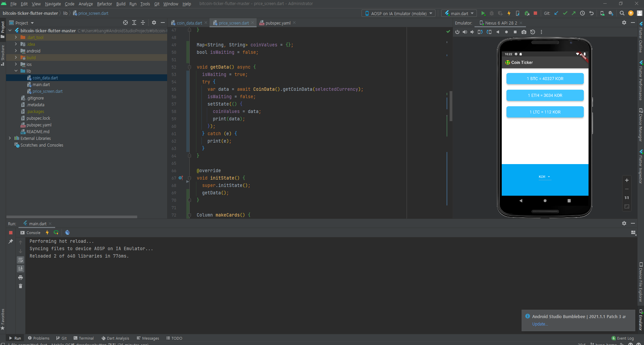
Task: Click the Update link in notification
Action: coord(540,324)
